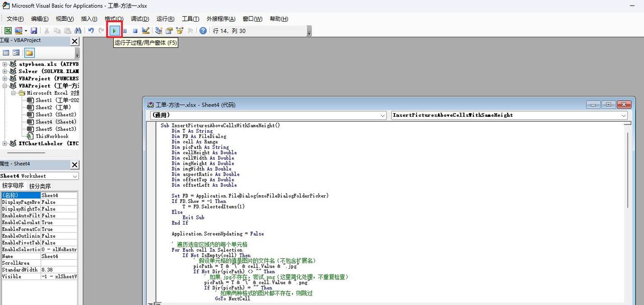644x305 pixels.
Task: Click the Find binoculars icon
Action: [x=77, y=31]
